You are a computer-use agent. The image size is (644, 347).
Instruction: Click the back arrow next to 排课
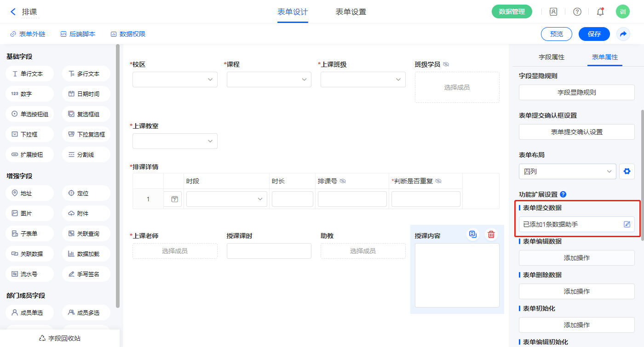(x=13, y=11)
